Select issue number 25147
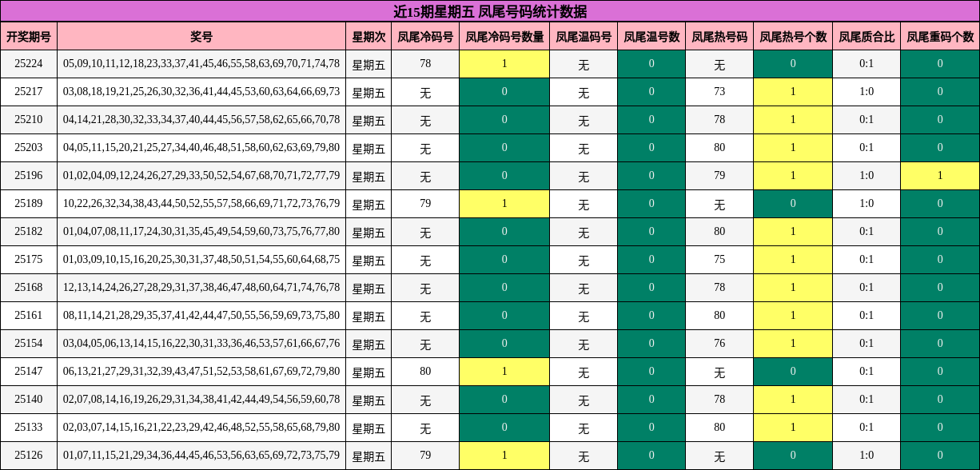 tap(29, 372)
